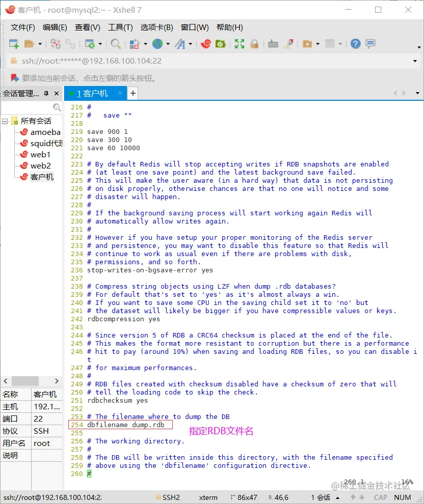The image size is (424, 504).
Task: Click the New session toolbar icon
Action: [x=14, y=44]
